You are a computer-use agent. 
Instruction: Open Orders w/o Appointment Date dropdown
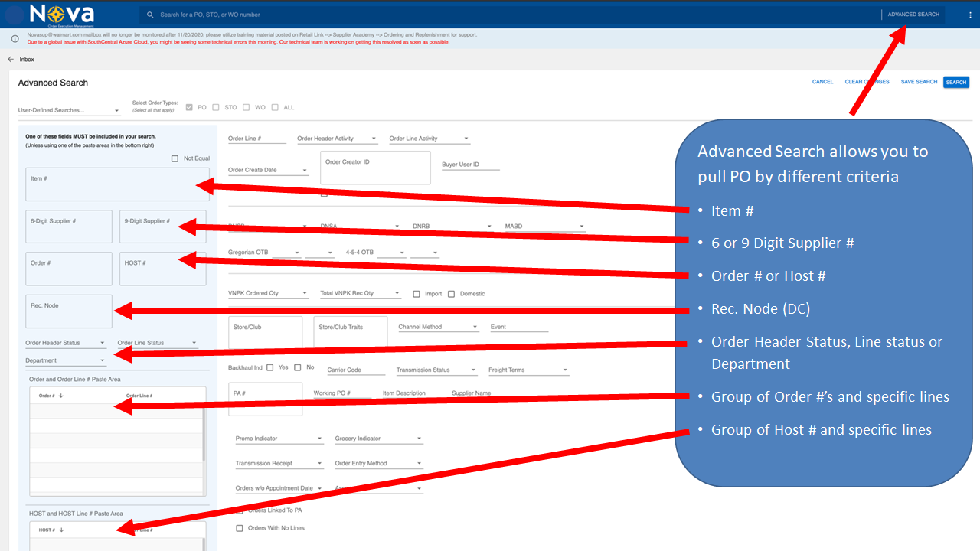tap(279, 488)
